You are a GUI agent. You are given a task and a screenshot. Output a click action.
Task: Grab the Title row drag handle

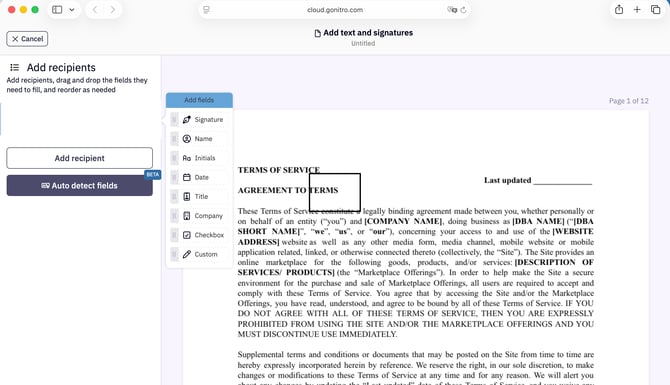pyautogui.click(x=174, y=197)
